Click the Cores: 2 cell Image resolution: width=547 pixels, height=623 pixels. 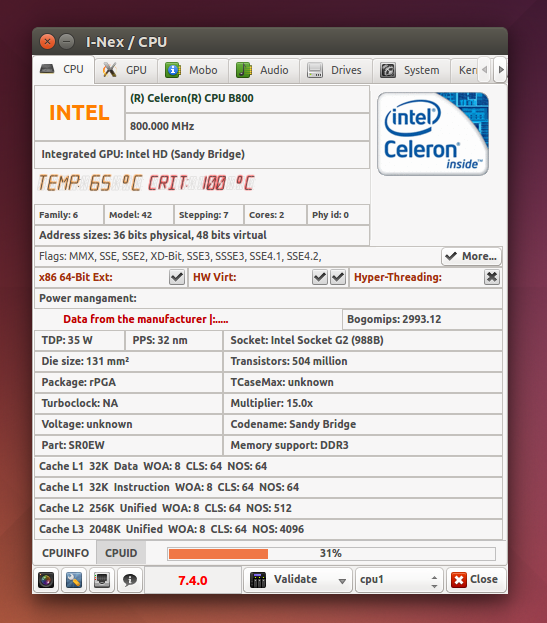click(276, 215)
